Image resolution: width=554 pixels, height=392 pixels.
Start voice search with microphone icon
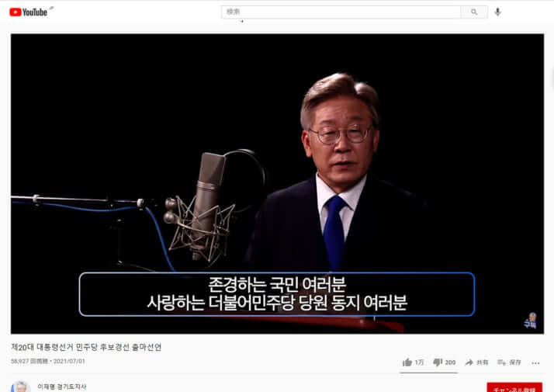coord(497,12)
